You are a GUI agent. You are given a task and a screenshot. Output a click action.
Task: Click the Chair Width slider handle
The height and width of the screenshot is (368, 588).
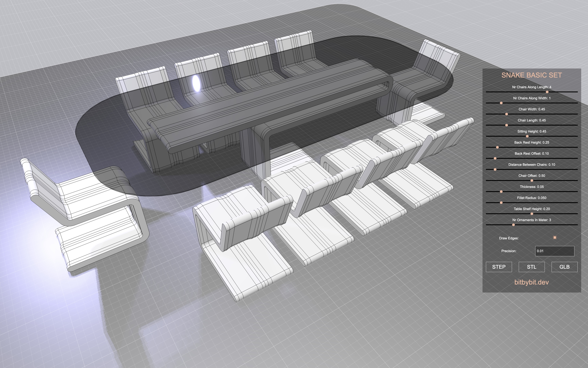pos(507,114)
